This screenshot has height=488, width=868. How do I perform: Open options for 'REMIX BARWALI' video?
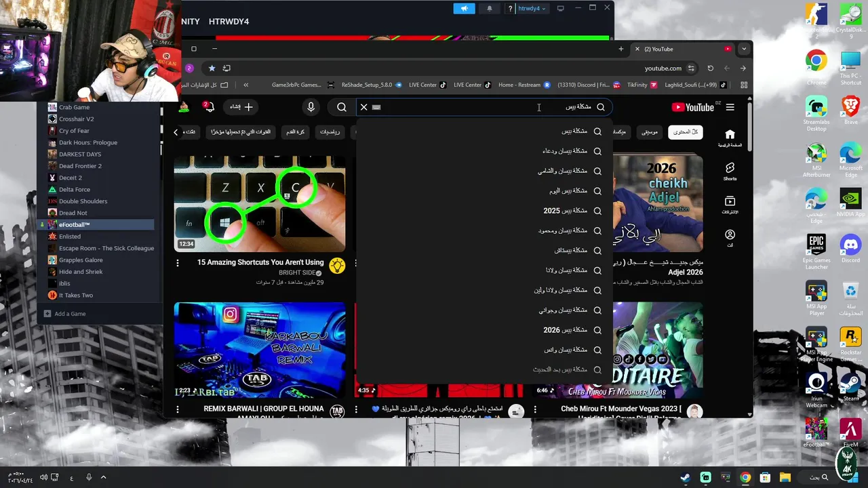[x=178, y=409]
